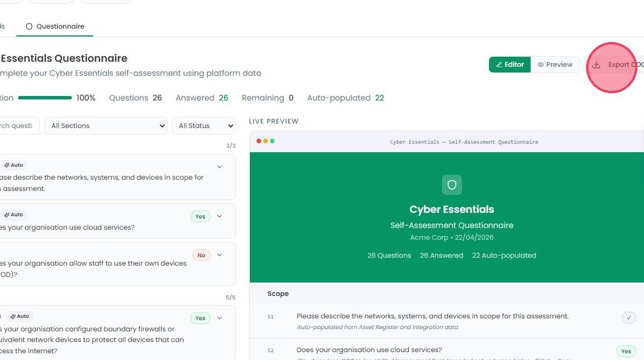Click 'Acme Corp • 22/04/2026' in preview
Viewport: 644px width, 360px height.
[452, 238]
